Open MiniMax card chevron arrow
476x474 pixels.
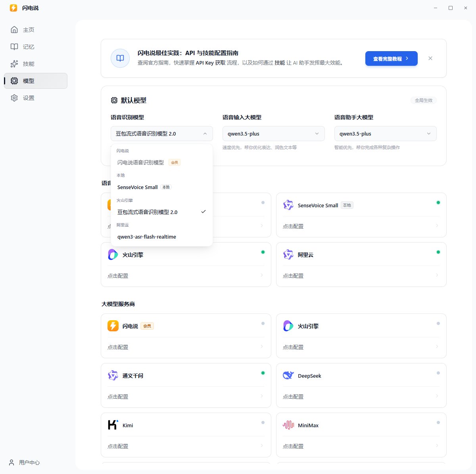click(437, 446)
